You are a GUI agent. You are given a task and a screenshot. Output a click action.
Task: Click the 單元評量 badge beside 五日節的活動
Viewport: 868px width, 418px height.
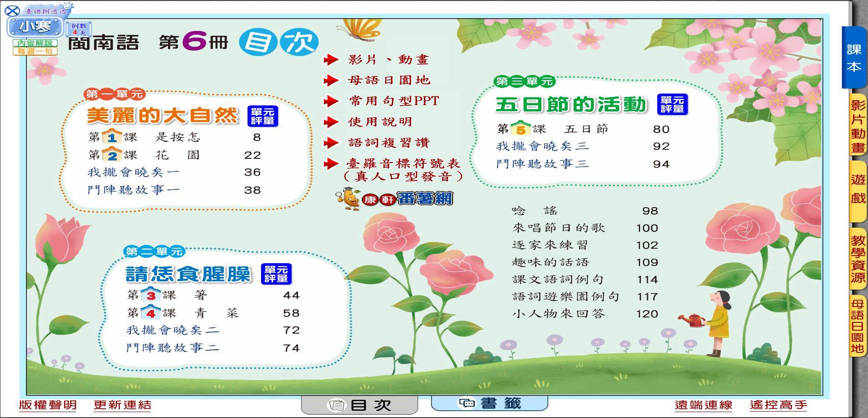click(673, 104)
